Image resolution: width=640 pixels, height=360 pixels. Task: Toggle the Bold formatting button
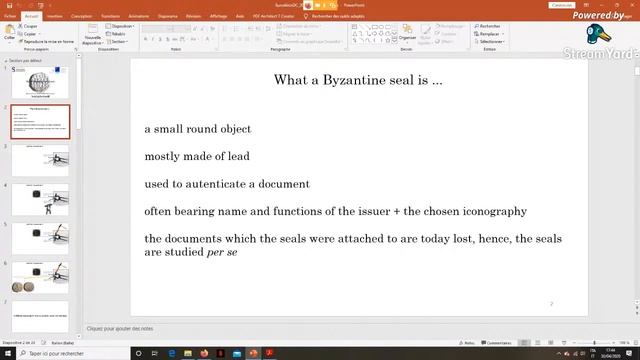[145, 39]
